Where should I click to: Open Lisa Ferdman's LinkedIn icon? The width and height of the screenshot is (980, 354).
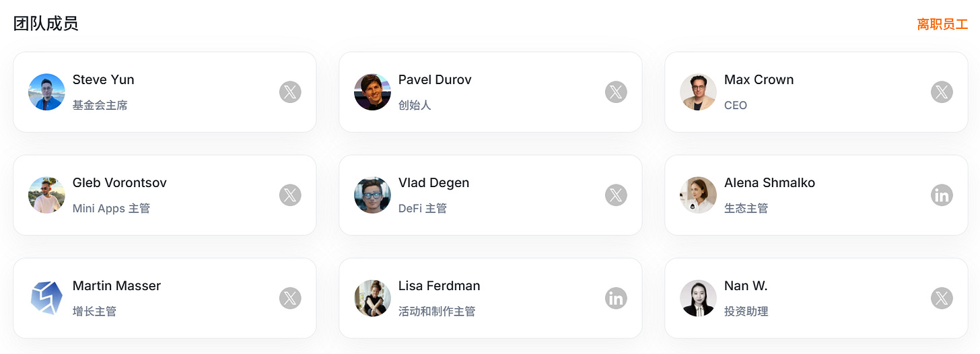click(x=616, y=298)
